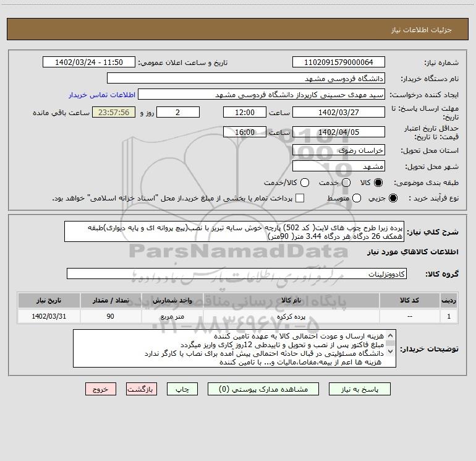The height and width of the screenshot is (461, 476).
Task: Click the چاپ print button
Action: (x=182, y=389)
